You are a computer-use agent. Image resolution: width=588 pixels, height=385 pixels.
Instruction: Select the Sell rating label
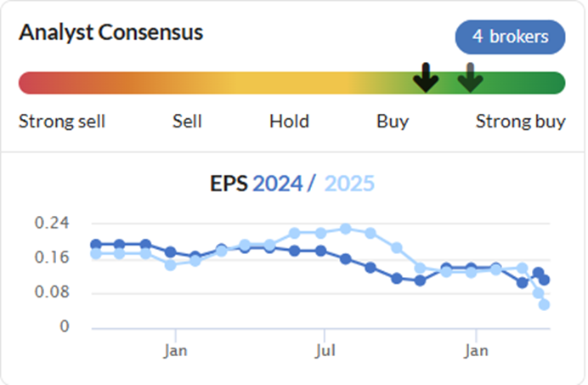click(x=187, y=122)
